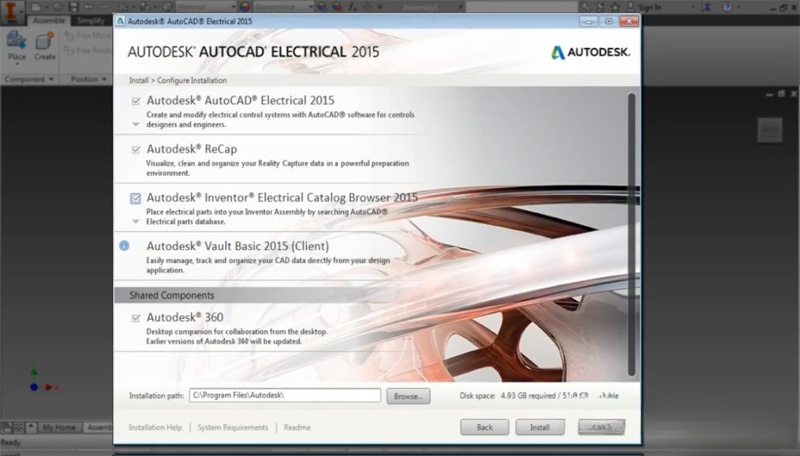800x456 pixels.
Task: Click the Open folder icon in Inventor toolbar
Action: coord(57,7)
